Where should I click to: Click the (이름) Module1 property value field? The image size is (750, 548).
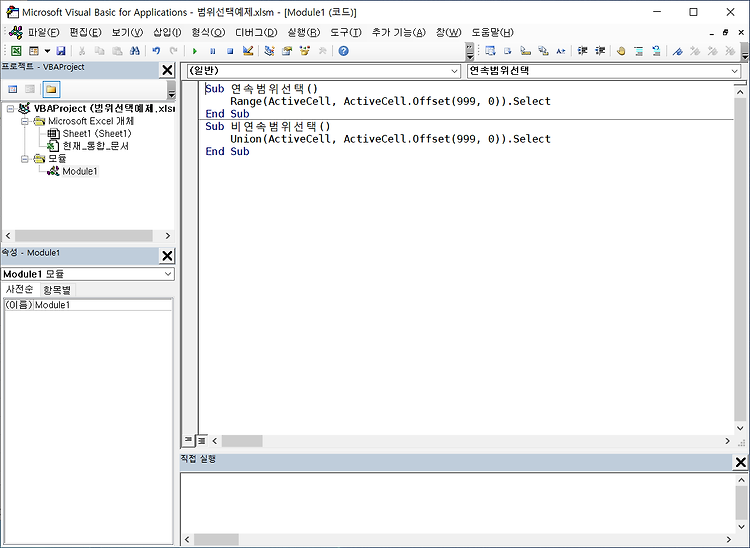[102, 305]
